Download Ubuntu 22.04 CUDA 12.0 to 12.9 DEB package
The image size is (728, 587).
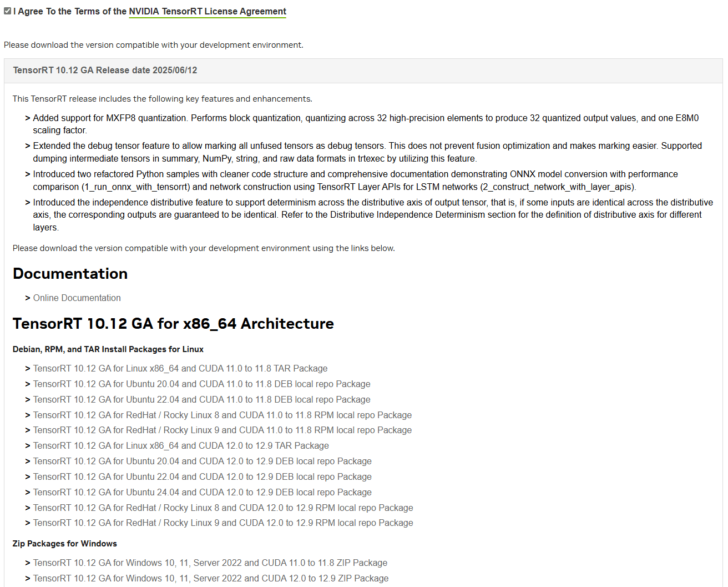203,477
